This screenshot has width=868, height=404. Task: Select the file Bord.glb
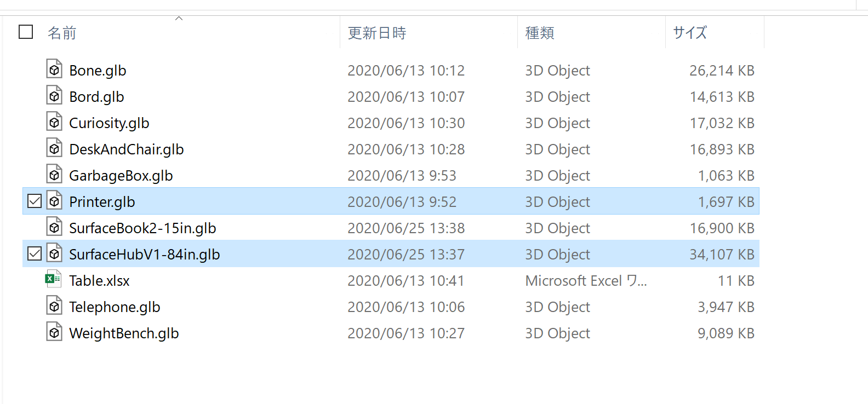pyautogui.click(x=96, y=96)
